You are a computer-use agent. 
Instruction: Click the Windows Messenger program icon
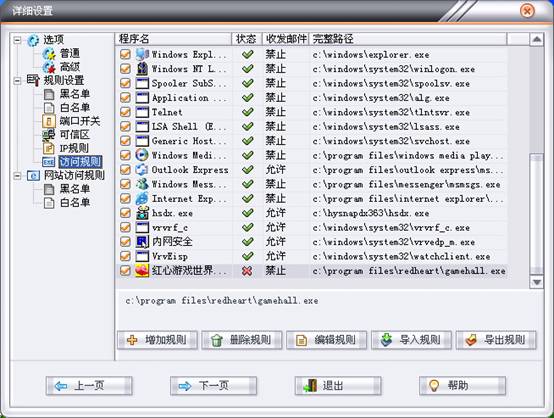142,184
